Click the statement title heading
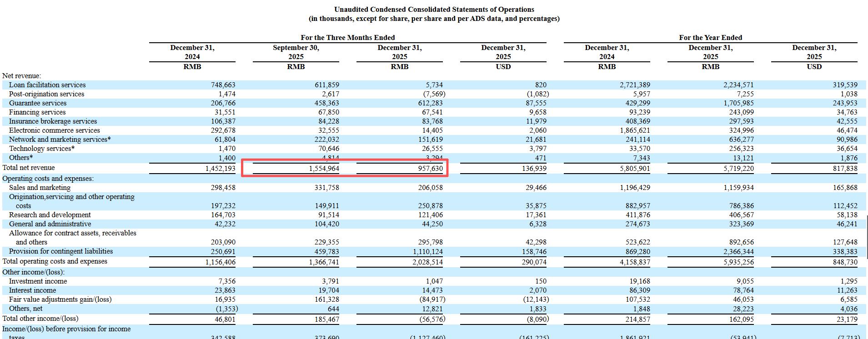The image size is (868, 339). click(434, 10)
